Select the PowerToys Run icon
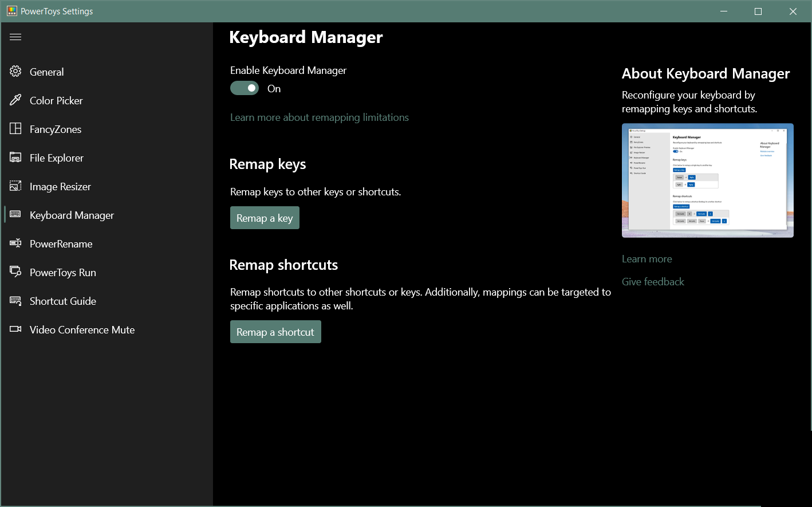 tap(15, 272)
